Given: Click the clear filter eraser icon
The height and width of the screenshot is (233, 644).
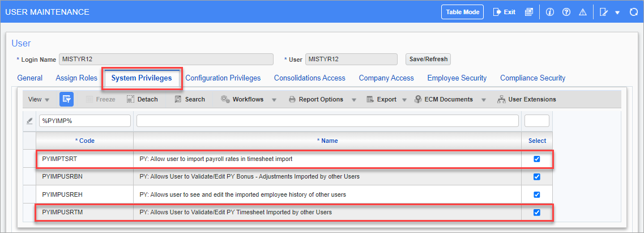Looking at the screenshot, I should (x=29, y=121).
